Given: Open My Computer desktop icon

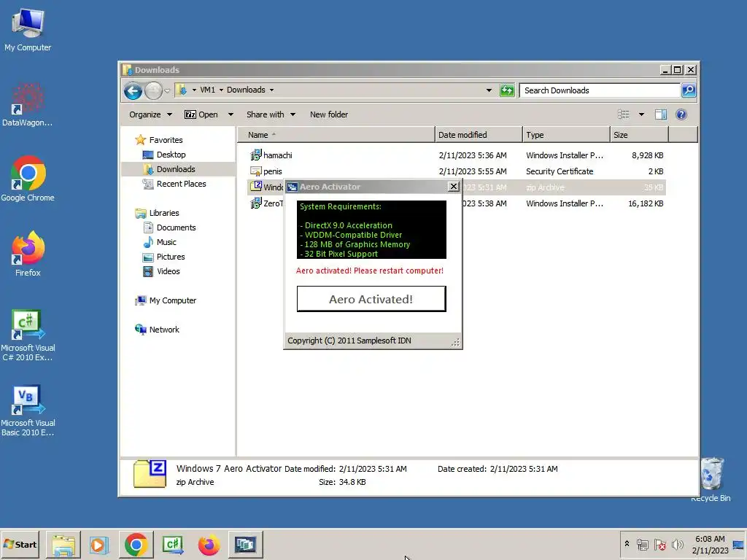Looking at the screenshot, I should pyautogui.click(x=28, y=30).
